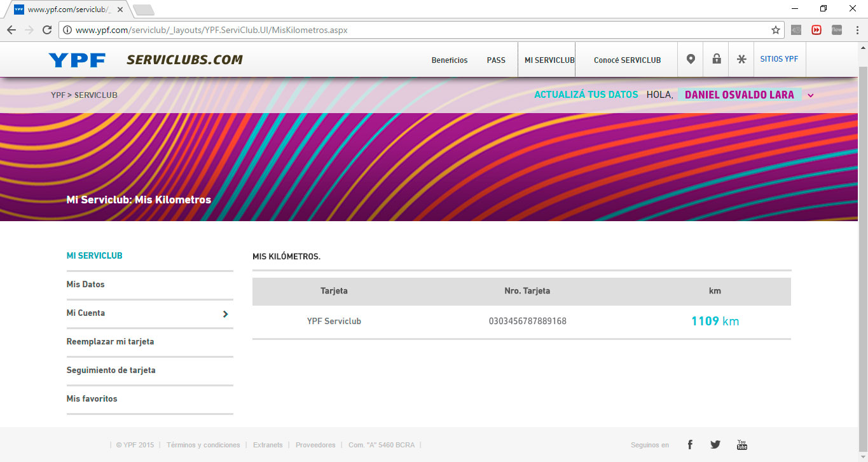Go back using the browser back arrow
This screenshot has width=868, height=462.
pos(11,30)
